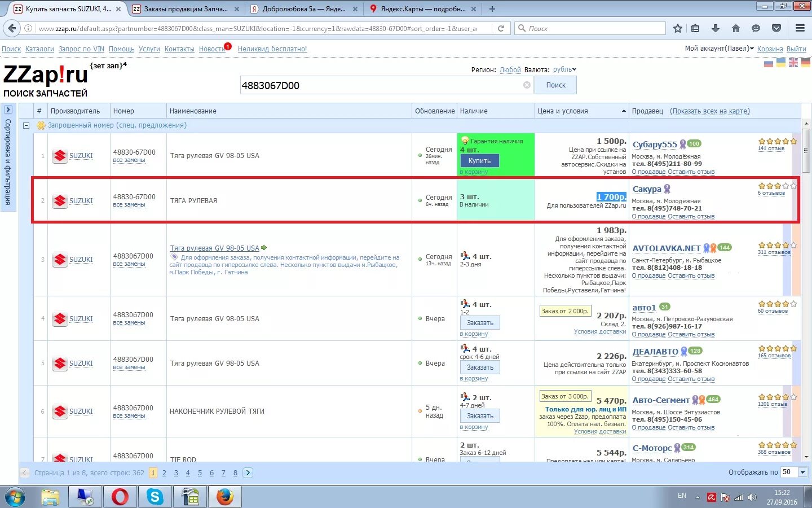Click the Регион Любой link
This screenshot has width=812, height=508.
510,70
